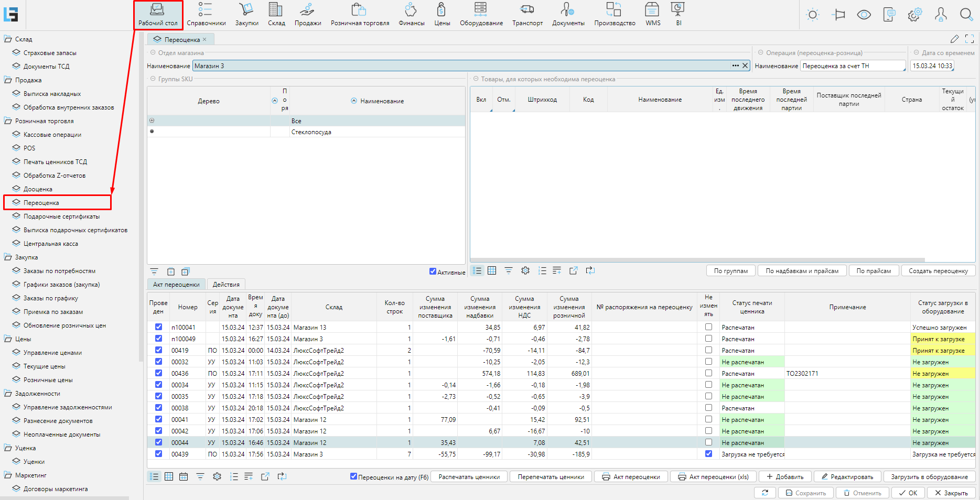Switch to the Действия tab
Image resolution: width=980 pixels, height=500 pixels.
point(226,285)
